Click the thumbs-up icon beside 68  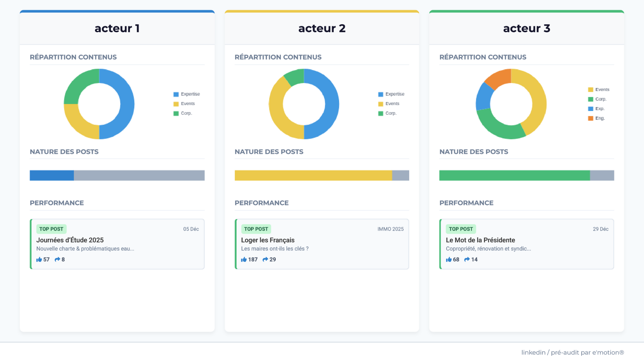(x=448, y=259)
